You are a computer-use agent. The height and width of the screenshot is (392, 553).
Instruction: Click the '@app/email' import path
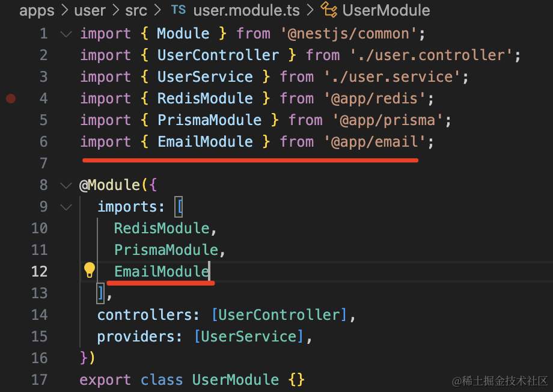pos(376,142)
